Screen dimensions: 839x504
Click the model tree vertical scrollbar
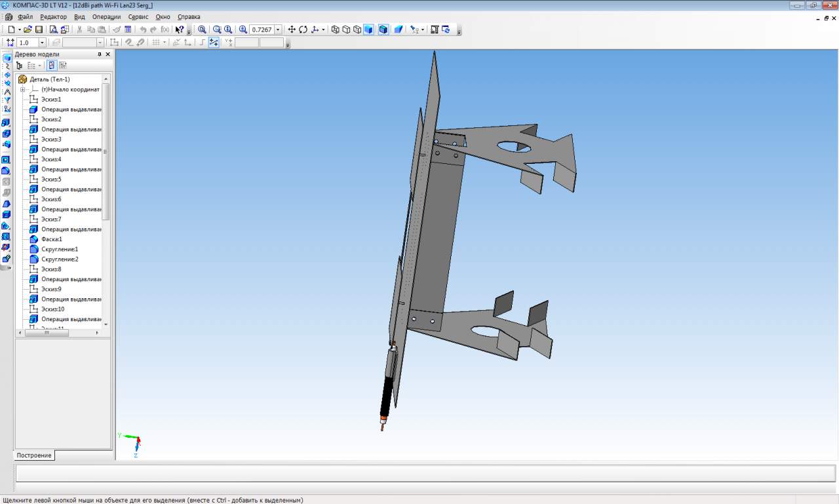(106, 151)
